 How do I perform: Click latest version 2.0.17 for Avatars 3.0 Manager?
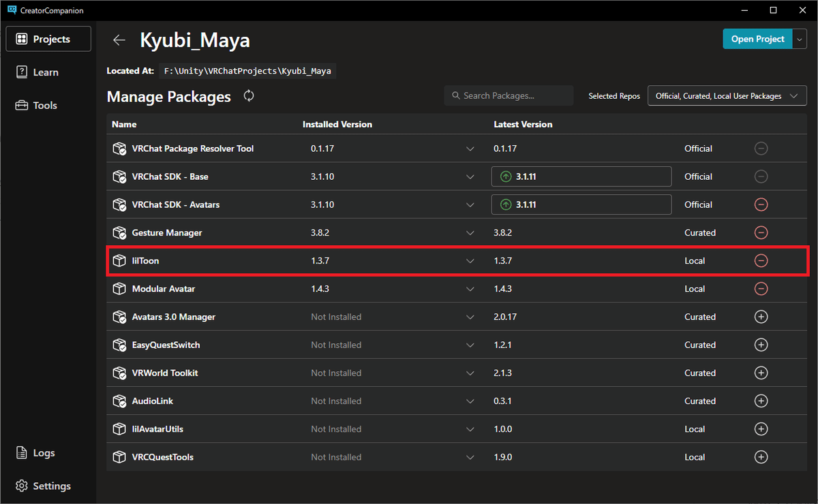(x=505, y=317)
